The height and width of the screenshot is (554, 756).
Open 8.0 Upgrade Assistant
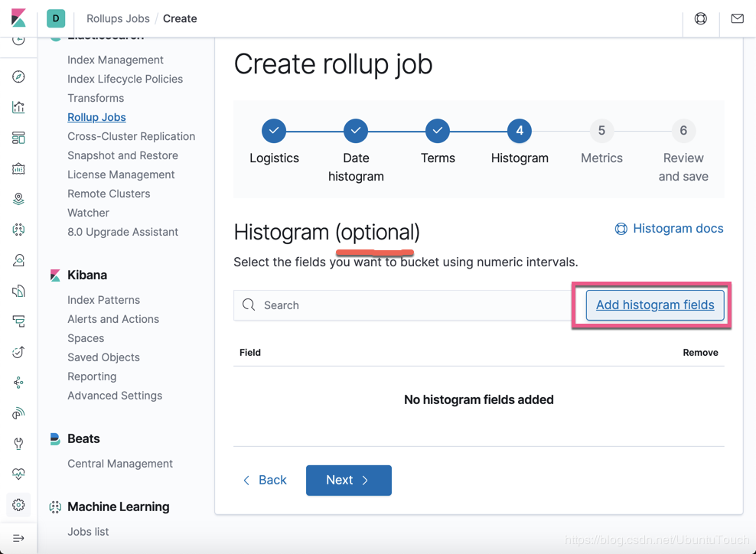[x=122, y=232]
